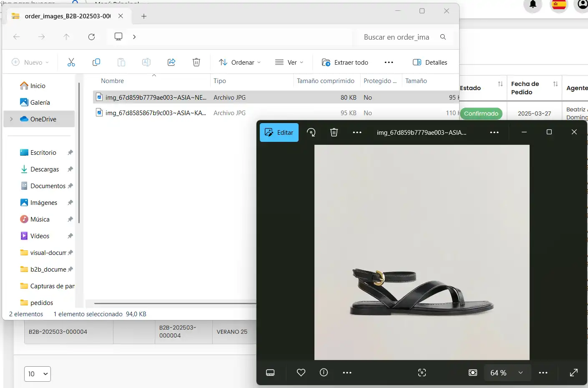Click Extraer todo to extract the archive

pos(345,62)
